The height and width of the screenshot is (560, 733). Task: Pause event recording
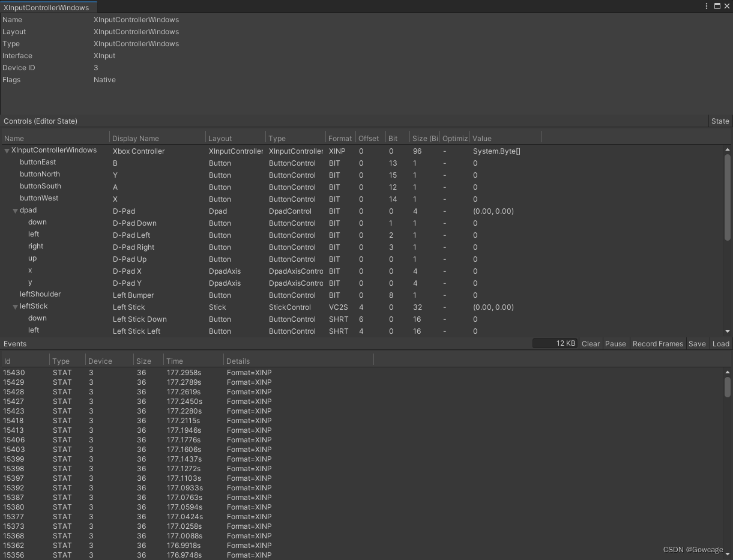click(615, 344)
